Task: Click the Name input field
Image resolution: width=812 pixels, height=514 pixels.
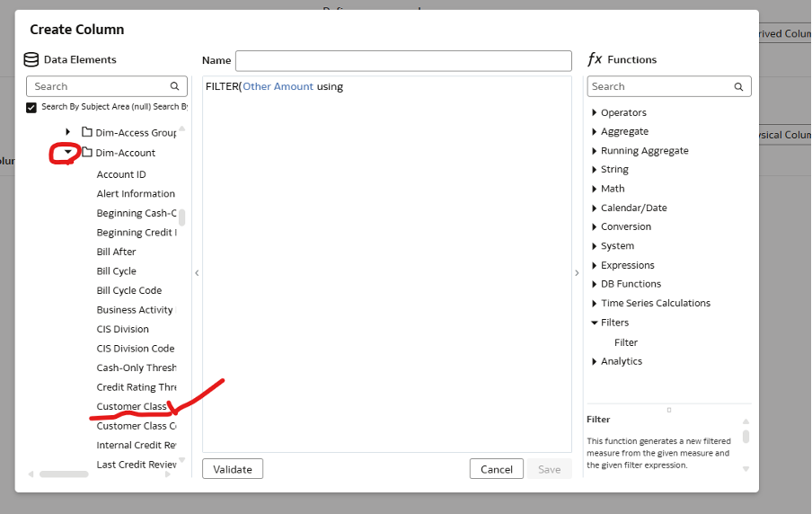Action: click(x=403, y=60)
